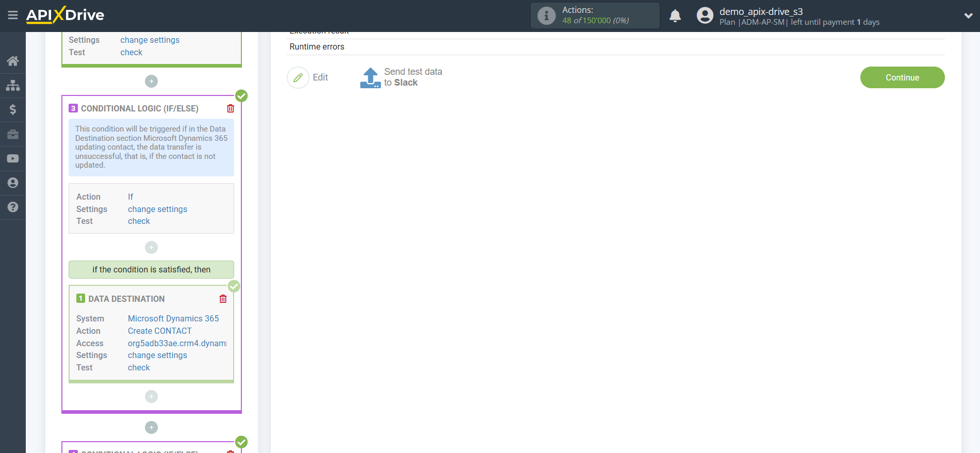Screen dimensions: 980x453
Task: Click the org5adb33ae.crm4.dynam access link
Action: click(177, 343)
